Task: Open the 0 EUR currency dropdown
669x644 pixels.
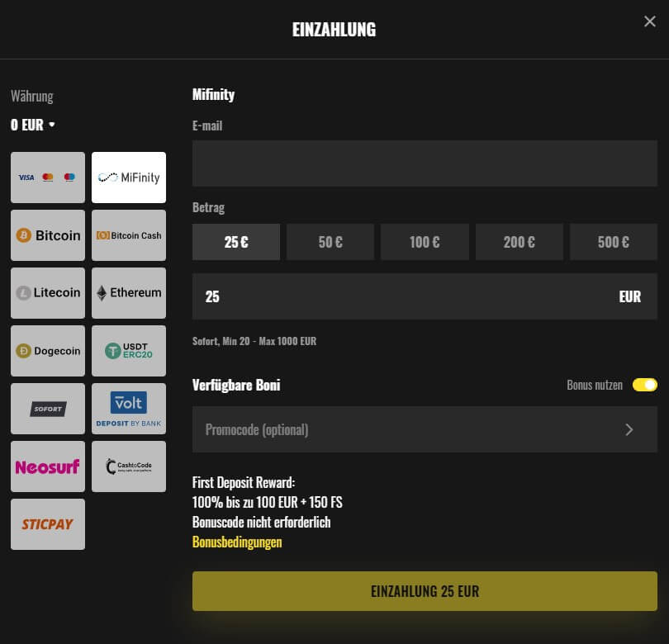Action: [x=33, y=125]
